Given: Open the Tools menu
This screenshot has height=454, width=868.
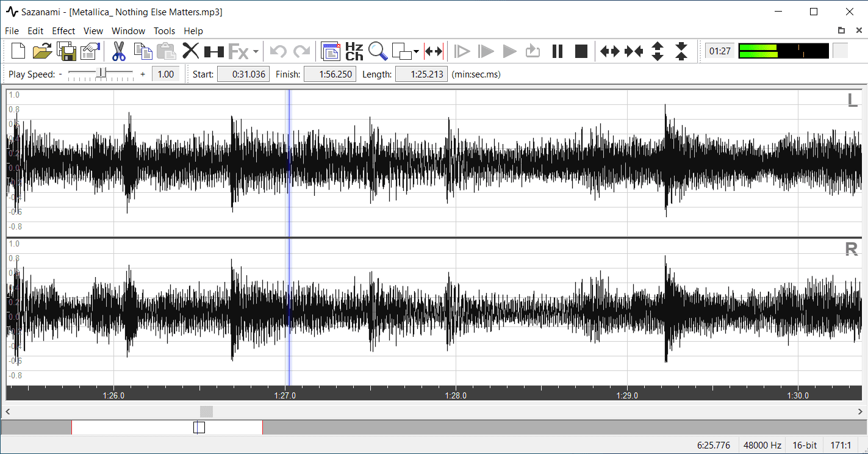Looking at the screenshot, I should click(x=165, y=31).
